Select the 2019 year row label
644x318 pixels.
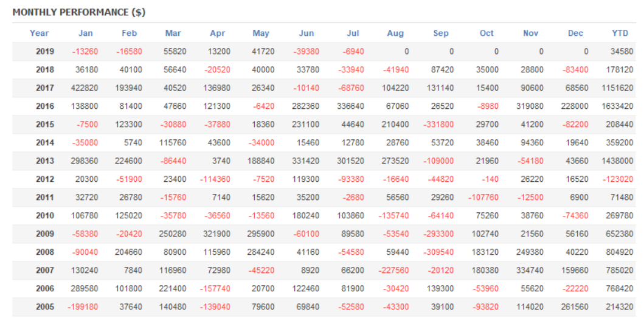pos(45,52)
